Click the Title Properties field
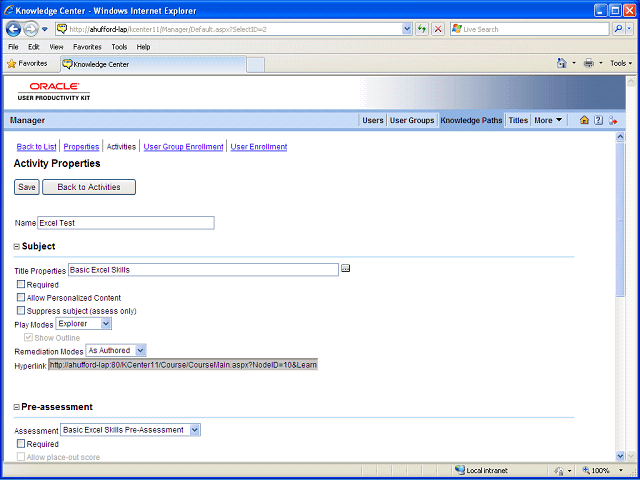The image size is (640, 480). (203, 270)
